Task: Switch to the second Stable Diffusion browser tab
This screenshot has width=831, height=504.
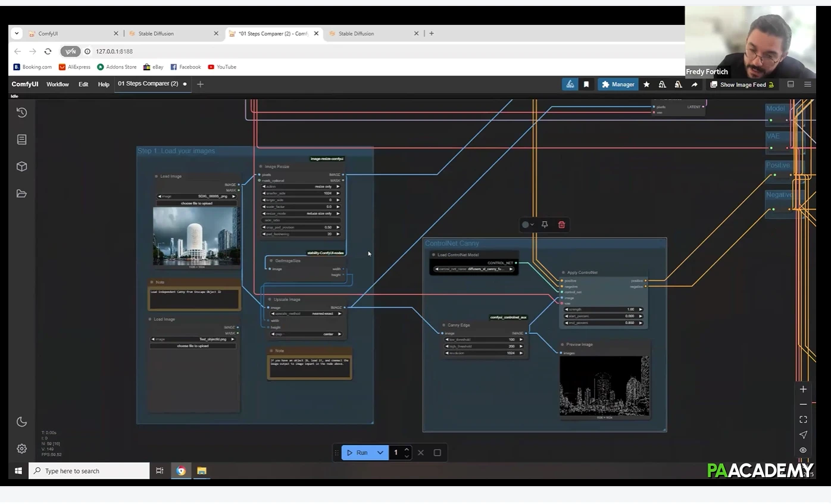Action: [x=357, y=34]
